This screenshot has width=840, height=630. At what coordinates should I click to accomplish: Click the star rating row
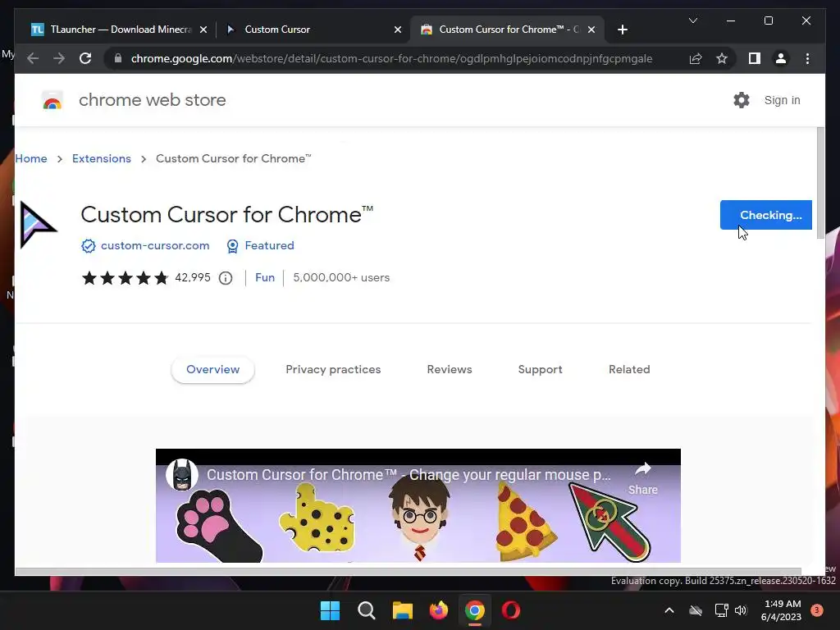tap(125, 278)
